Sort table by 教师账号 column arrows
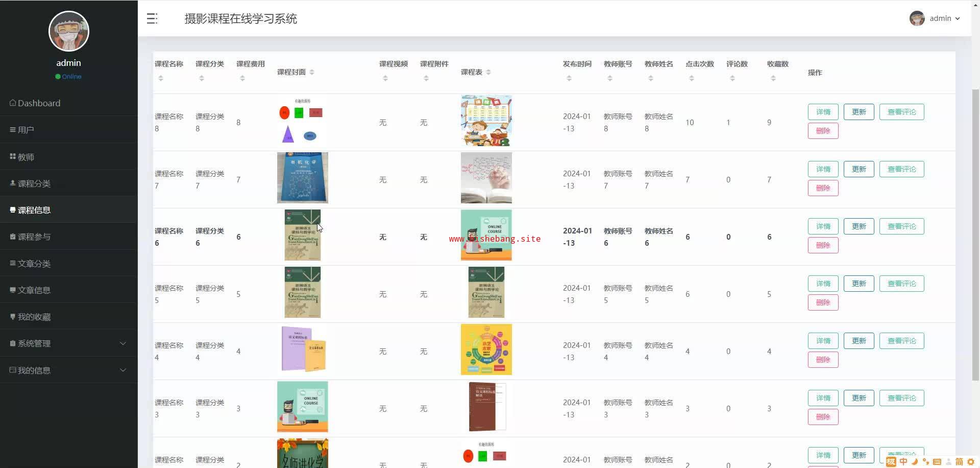Viewport: 980px width, 468px height. (610, 78)
